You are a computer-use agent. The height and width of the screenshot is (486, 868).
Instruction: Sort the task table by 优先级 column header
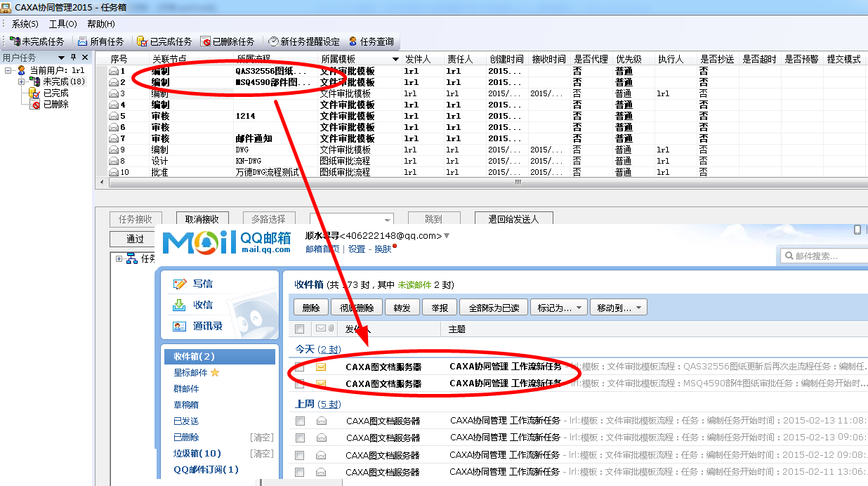click(633, 60)
